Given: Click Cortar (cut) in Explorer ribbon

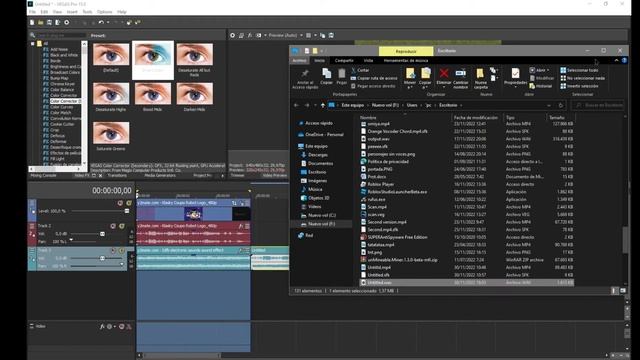Looking at the screenshot, I should (x=360, y=70).
